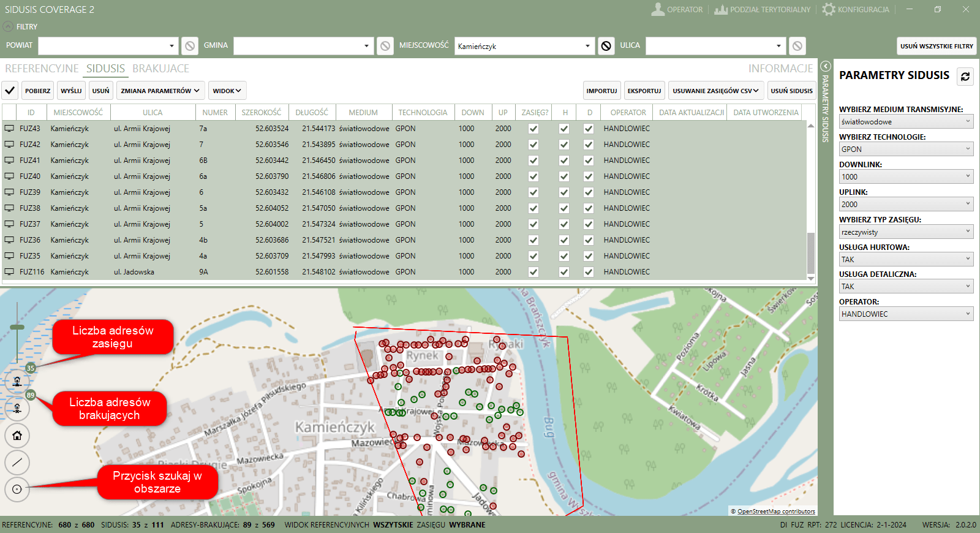Screen dimensions: 980x533
Task: Toggle D checkbox for row FUZ116
Action: 589,272
